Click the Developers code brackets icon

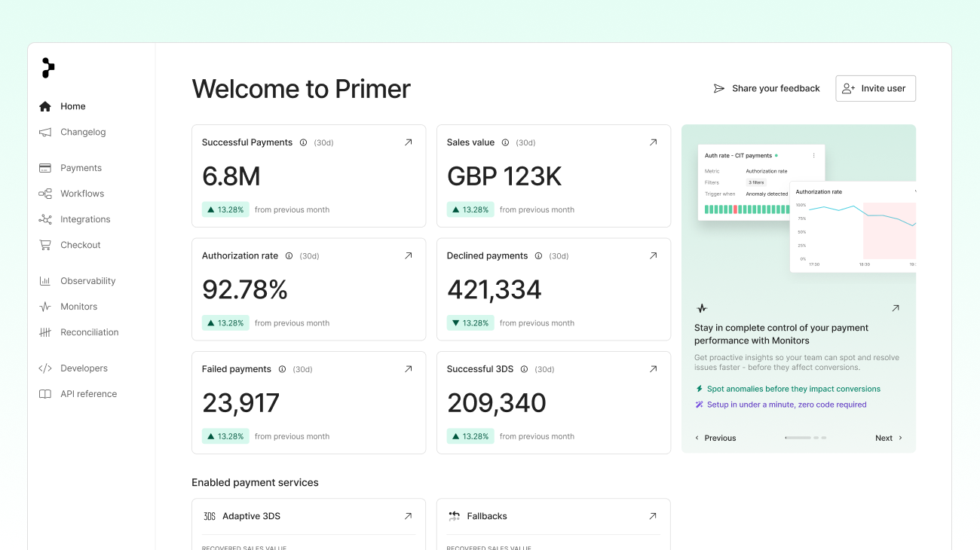(45, 368)
